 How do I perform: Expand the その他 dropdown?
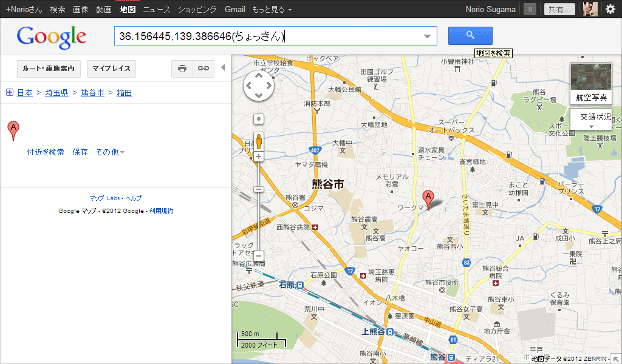(110, 152)
